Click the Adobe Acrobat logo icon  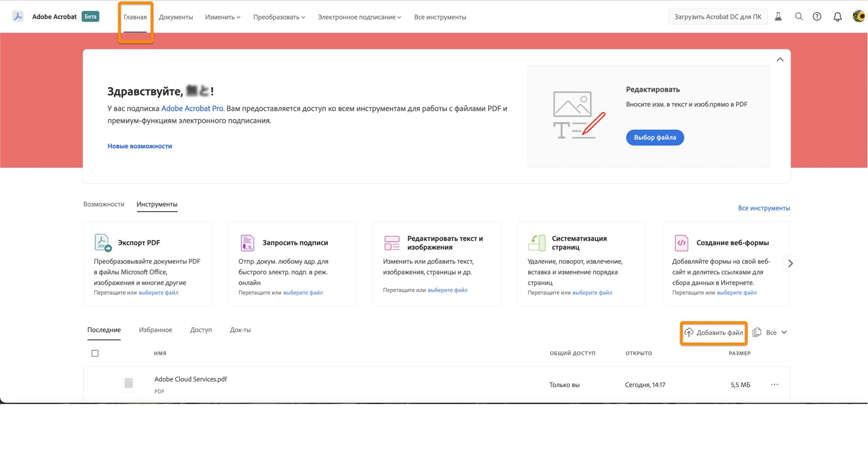tap(18, 17)
